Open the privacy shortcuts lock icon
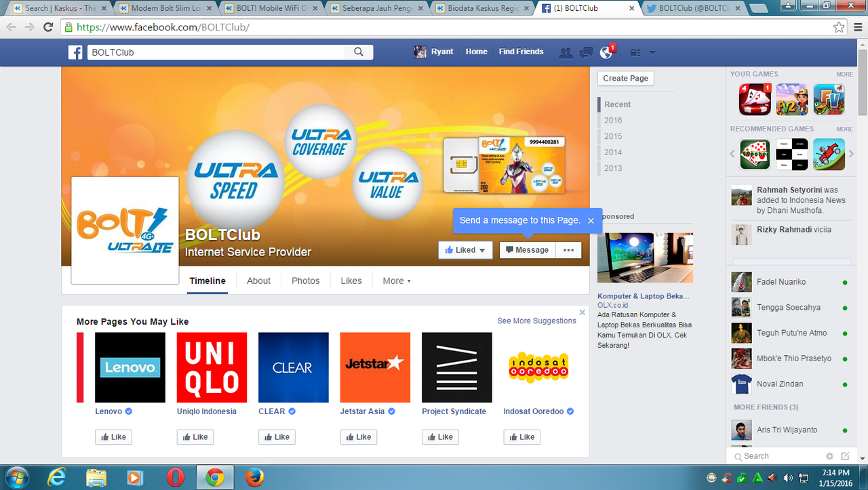This screenshot has width=868, height=490. click(635, 52)
